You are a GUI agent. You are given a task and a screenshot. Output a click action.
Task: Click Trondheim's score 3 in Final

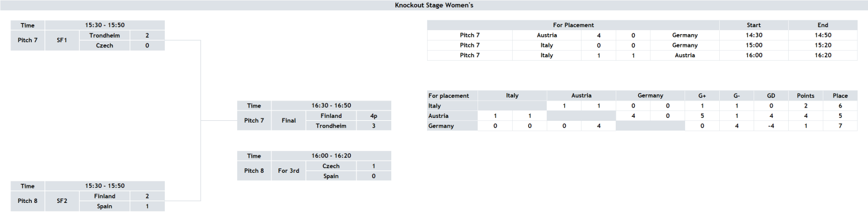pos(374,125)
